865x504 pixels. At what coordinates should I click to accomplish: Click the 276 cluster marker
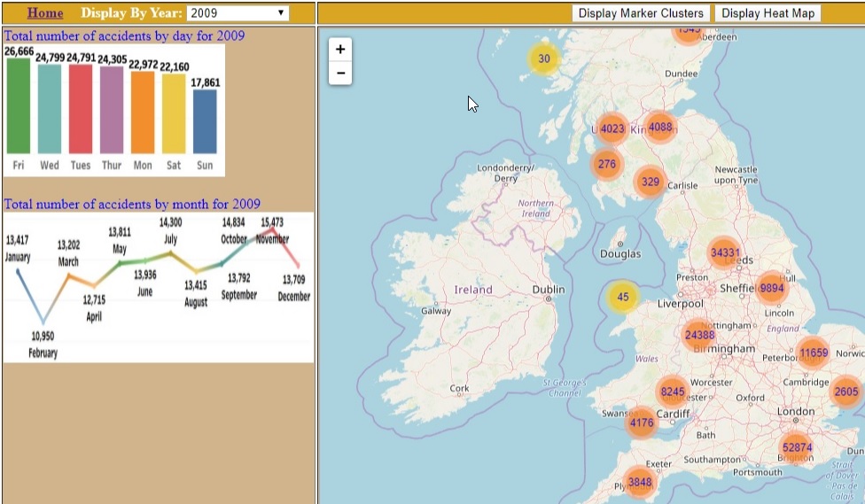point(607,164)
